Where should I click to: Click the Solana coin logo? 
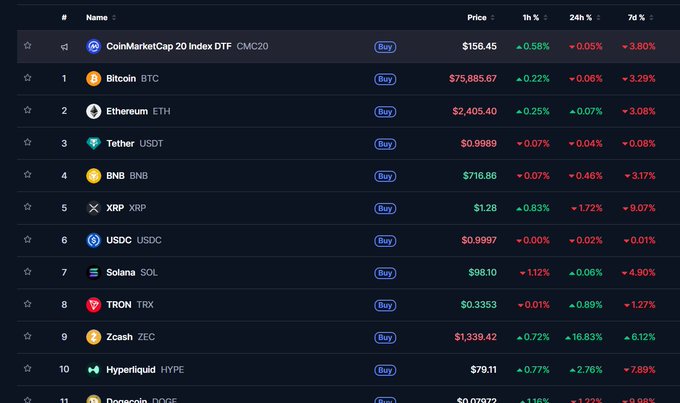93,272
